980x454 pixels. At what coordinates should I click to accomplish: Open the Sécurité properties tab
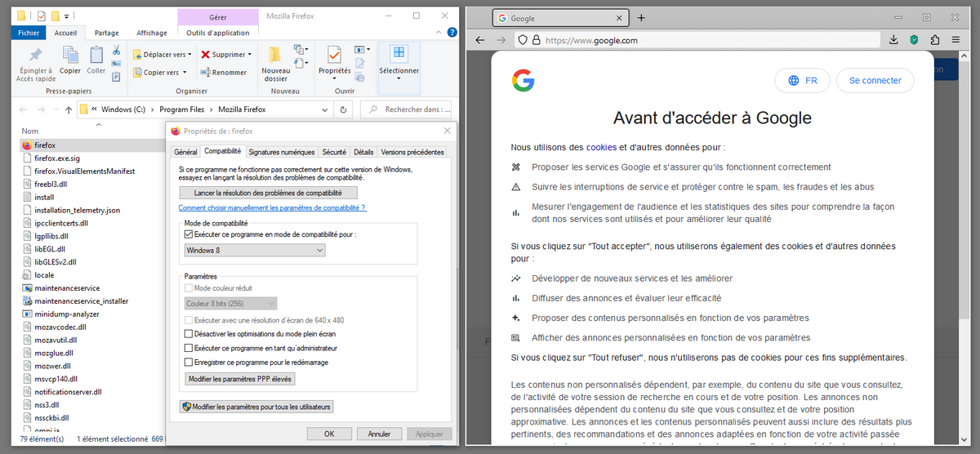[x=334, y=152]
